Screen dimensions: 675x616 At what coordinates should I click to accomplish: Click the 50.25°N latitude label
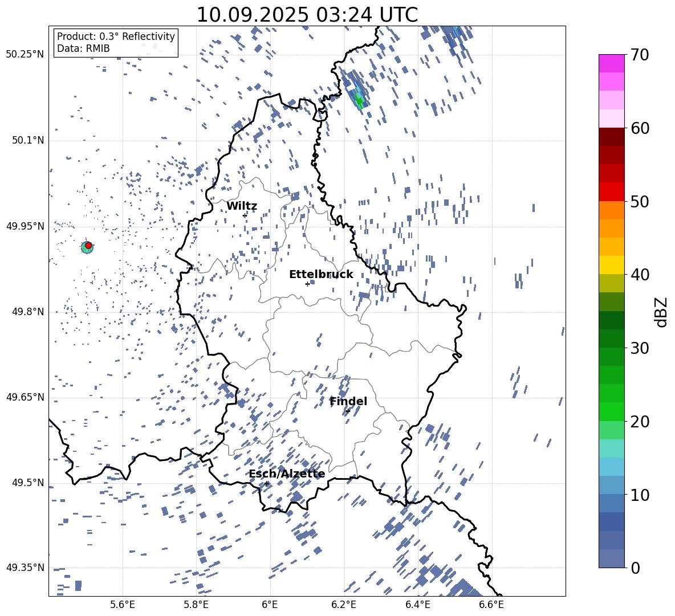(x=25, y=55)
